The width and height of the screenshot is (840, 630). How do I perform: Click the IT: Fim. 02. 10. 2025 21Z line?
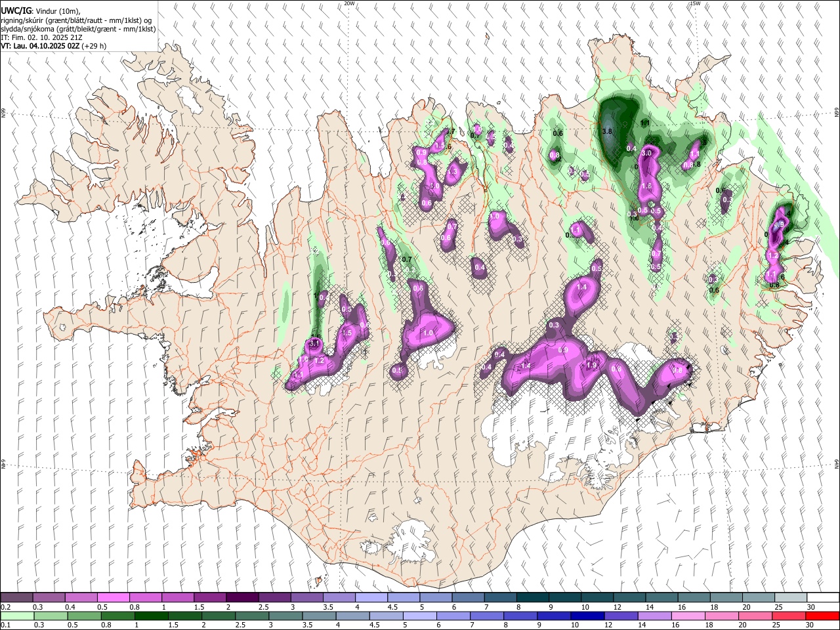(x=42, y=37)
